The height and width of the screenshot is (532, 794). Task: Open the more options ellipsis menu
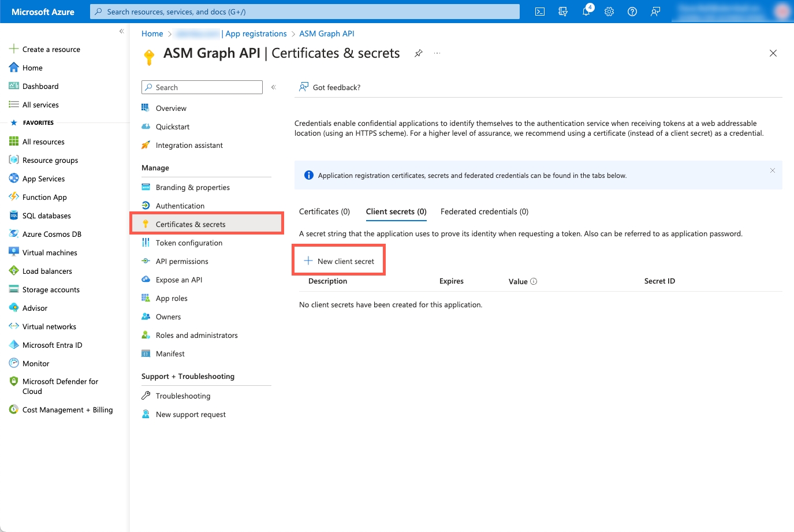click(x=437, y=53)
